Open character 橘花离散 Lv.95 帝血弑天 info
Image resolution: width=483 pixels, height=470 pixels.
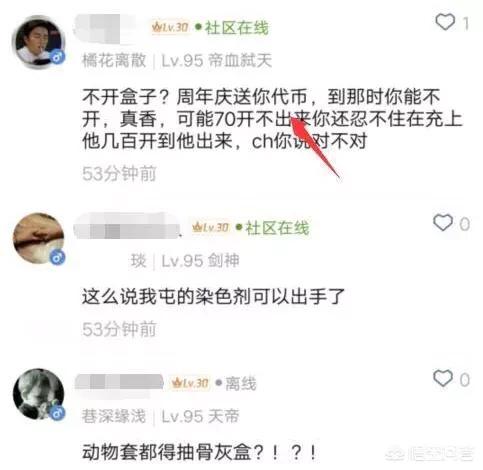[x=177, y=61]
